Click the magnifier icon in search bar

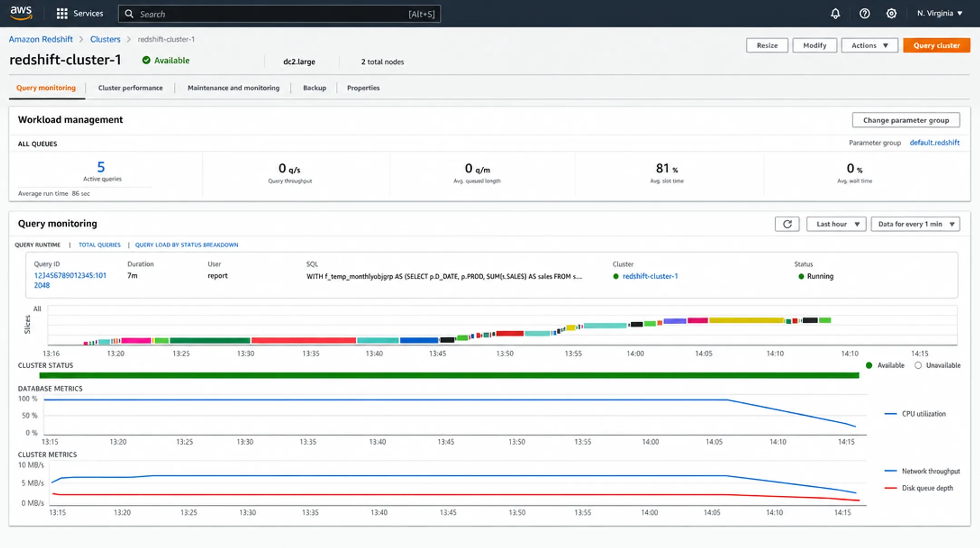click(x=129, y=14)
